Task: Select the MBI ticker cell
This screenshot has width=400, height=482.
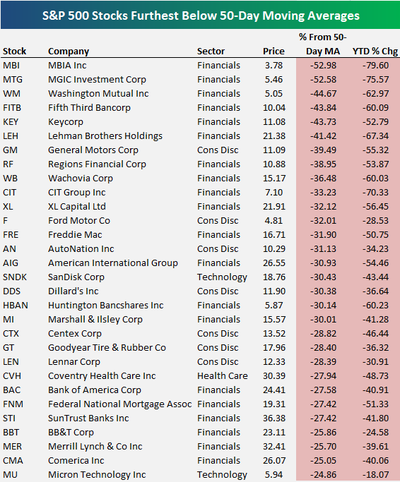Action: (11, 65)
